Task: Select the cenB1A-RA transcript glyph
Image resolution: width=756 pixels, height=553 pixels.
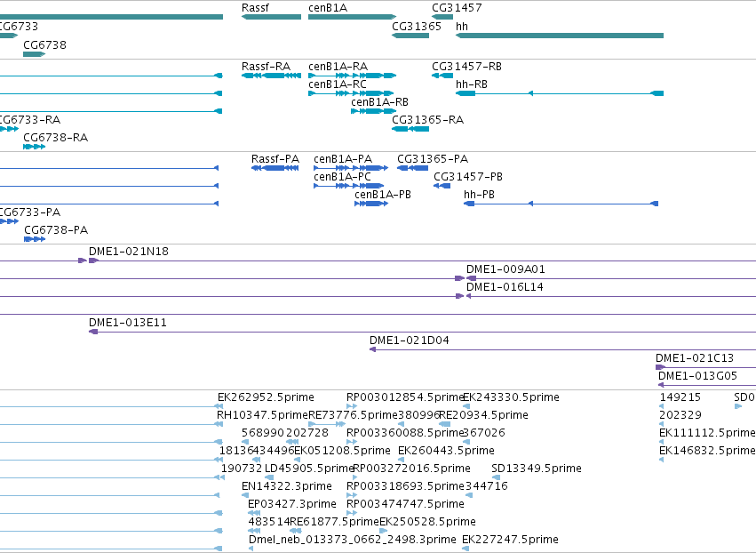Action: click(352, 76)
